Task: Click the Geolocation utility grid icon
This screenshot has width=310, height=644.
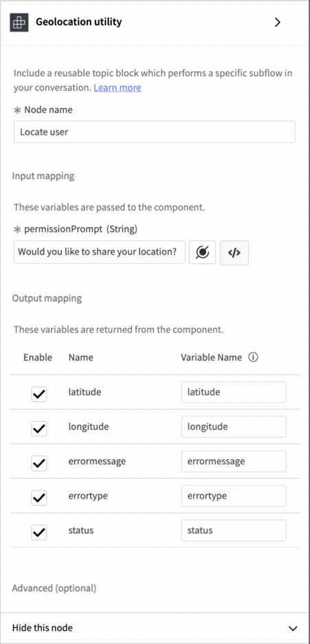Action: (x=19, y=22)
